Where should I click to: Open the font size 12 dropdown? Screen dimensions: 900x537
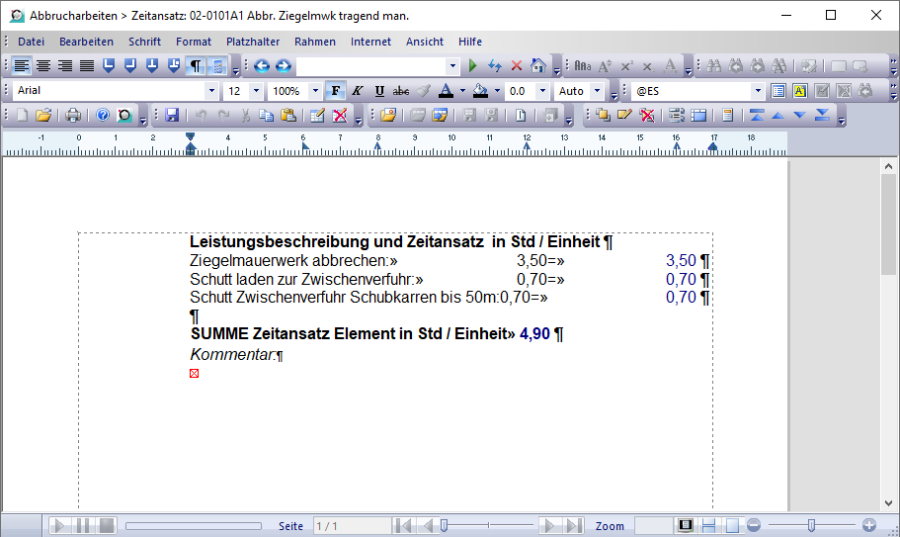[256, 91]
